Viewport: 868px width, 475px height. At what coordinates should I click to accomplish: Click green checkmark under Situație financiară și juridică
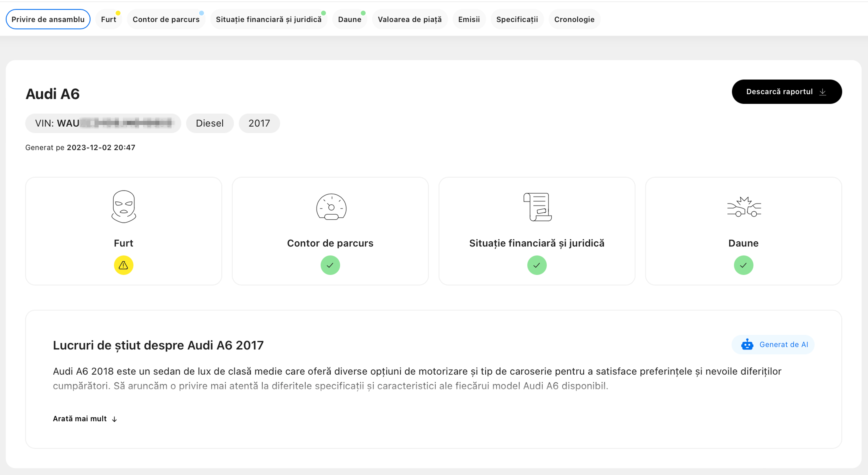(x=537, y=265)
